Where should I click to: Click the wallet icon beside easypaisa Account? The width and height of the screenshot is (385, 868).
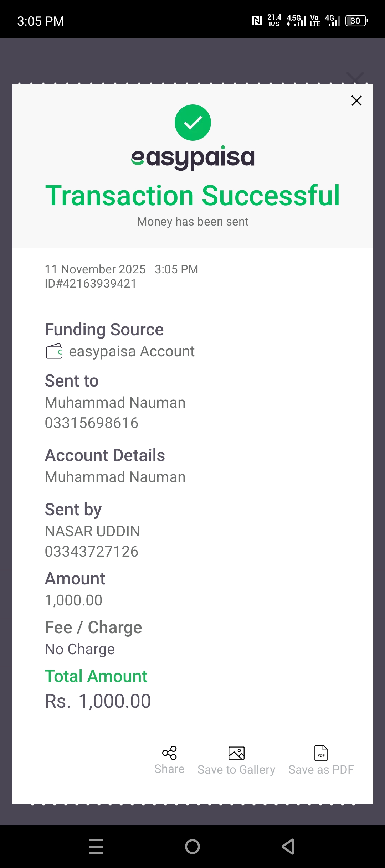(54, 351)
